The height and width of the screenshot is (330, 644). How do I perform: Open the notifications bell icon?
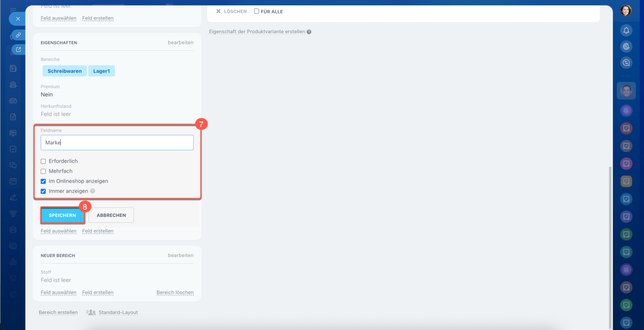click(x=626, y=31)
